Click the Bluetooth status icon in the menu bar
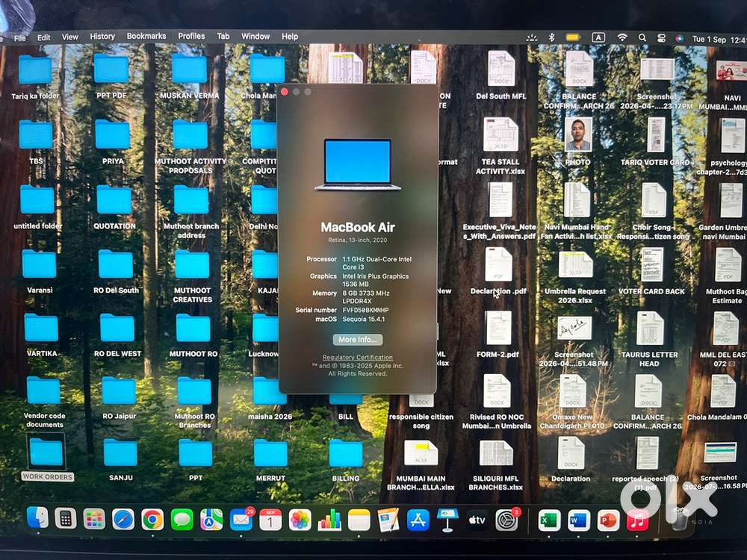The width and height of the screenshot is (747, 560). coord(552,37)
